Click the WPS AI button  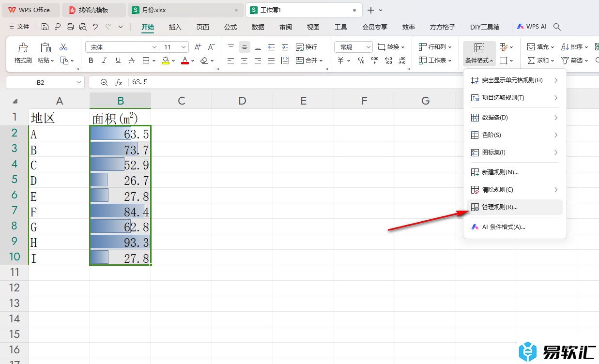pyautogui.click(x=532, y=27)
